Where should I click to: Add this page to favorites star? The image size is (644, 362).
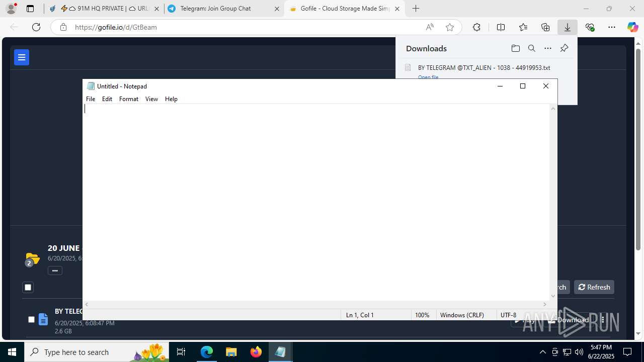point(450,27)
